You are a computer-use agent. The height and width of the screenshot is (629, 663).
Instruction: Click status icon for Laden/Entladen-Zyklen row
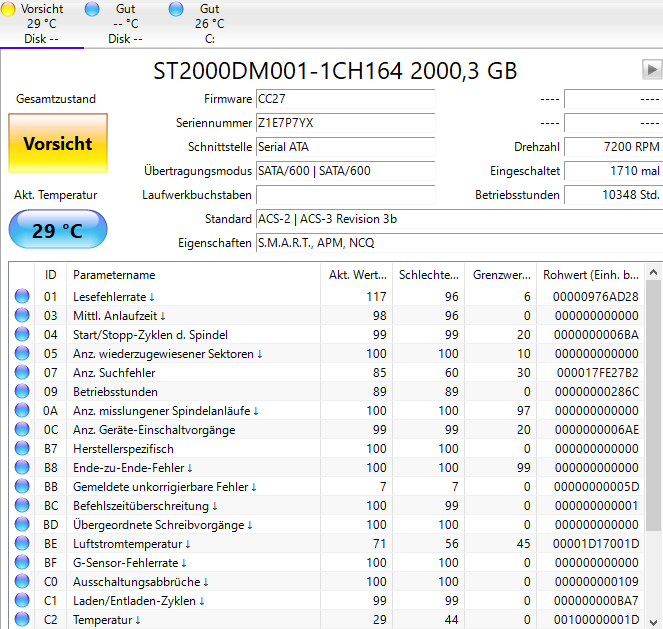(x=22, y=601)
